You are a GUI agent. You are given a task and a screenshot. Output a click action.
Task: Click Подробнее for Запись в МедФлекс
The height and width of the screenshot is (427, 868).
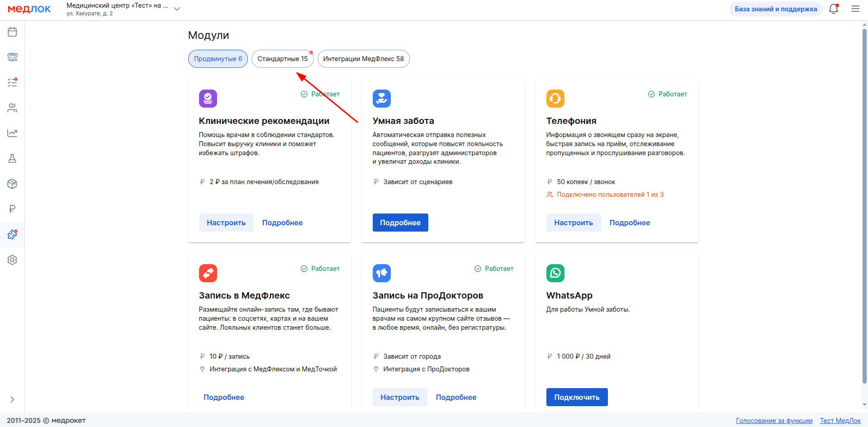coord(224,397)
